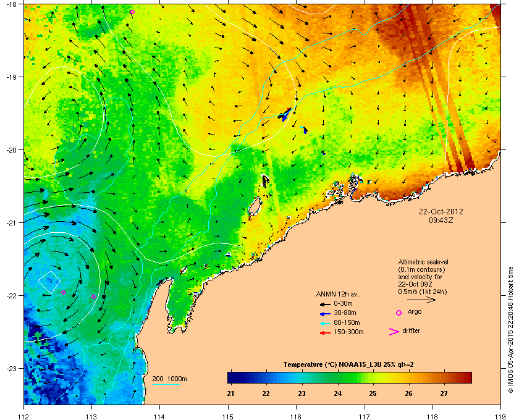Click the date text '22-Oct-2012'
The image size is (519, 420).
click(441, 211)
